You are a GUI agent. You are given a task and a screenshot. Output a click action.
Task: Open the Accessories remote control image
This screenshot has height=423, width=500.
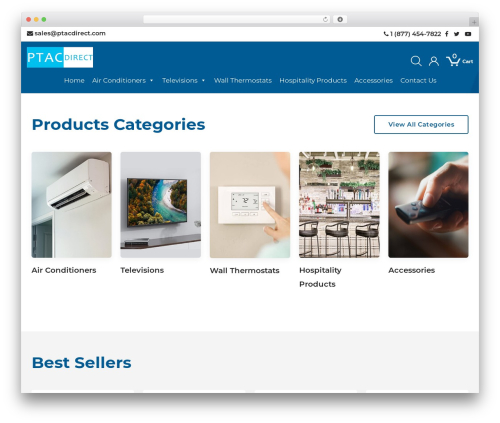(x=428, y=205)
